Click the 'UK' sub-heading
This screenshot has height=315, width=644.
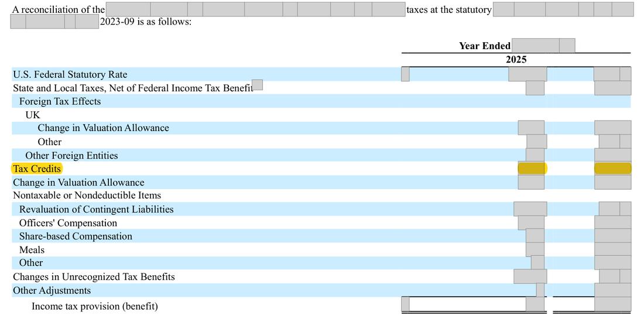(33, 115)
